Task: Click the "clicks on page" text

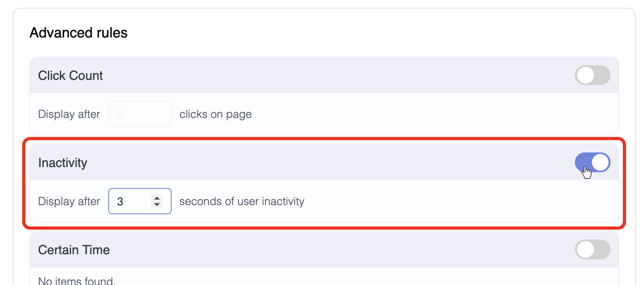Action: tap(215, 114)
